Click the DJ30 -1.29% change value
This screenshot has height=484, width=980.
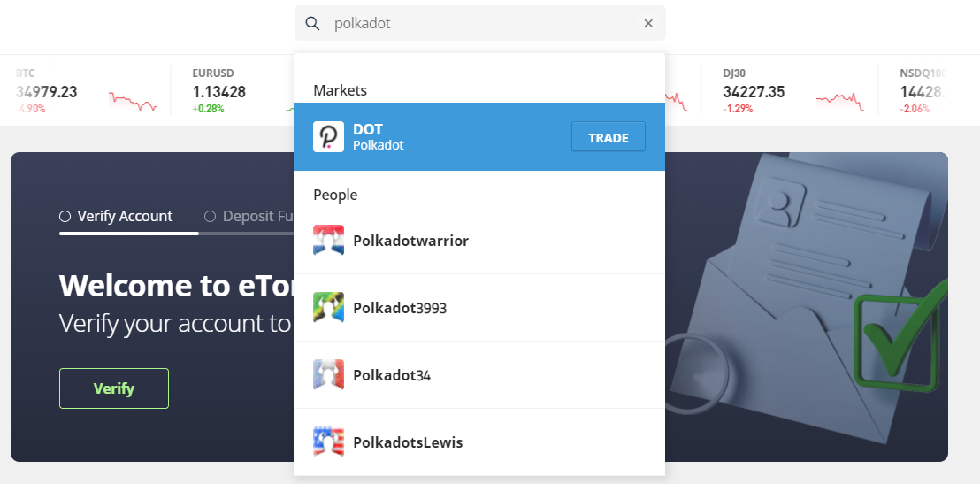click(x=738, y=109)
